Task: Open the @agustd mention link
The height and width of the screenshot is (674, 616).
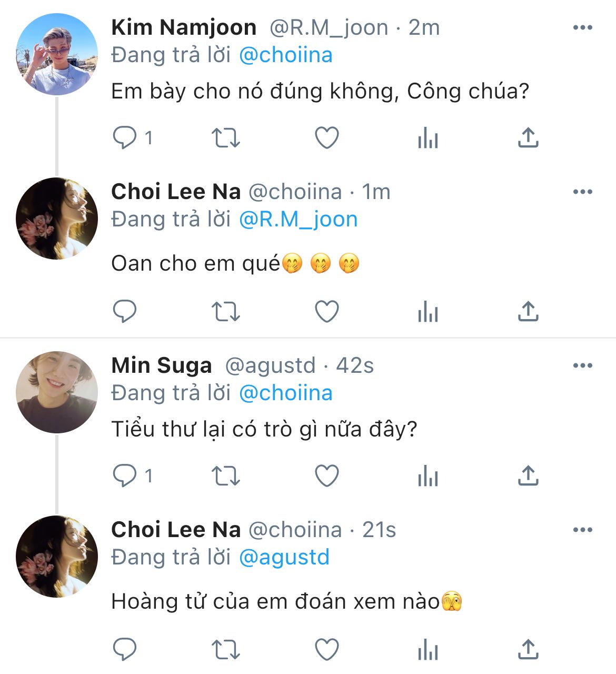Action: (x=284, y=558)
